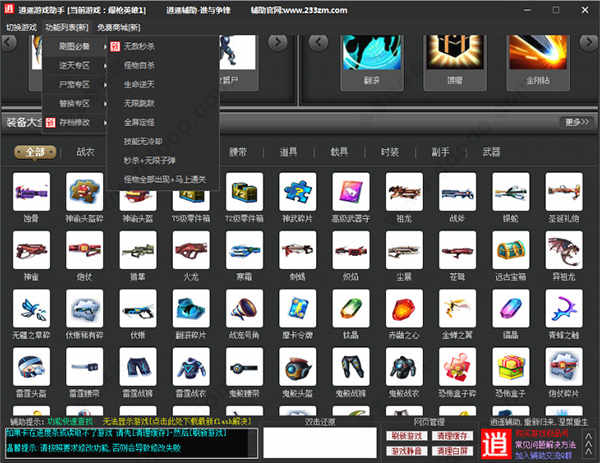Image resolution: width=600 pixels, height=463 pixels.
Task: Open the 切换游戏 menu
Action: [21, 28]
